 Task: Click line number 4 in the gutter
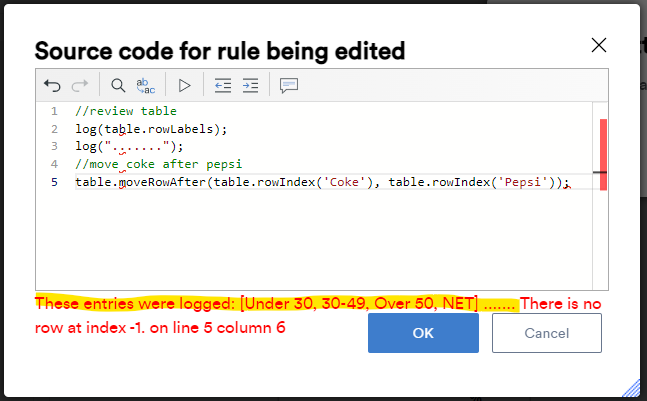tap(54, 165)
